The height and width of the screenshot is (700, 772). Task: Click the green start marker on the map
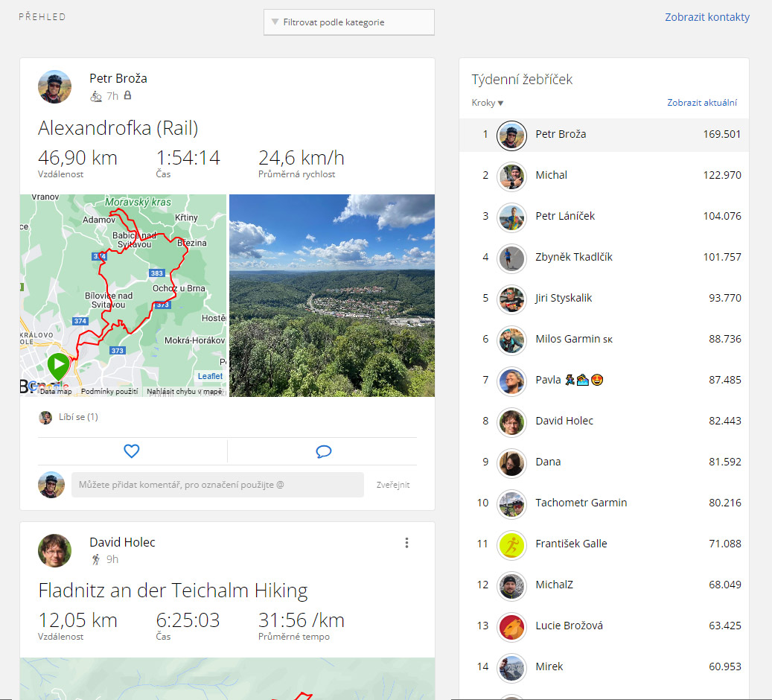(x=59, y=366)
